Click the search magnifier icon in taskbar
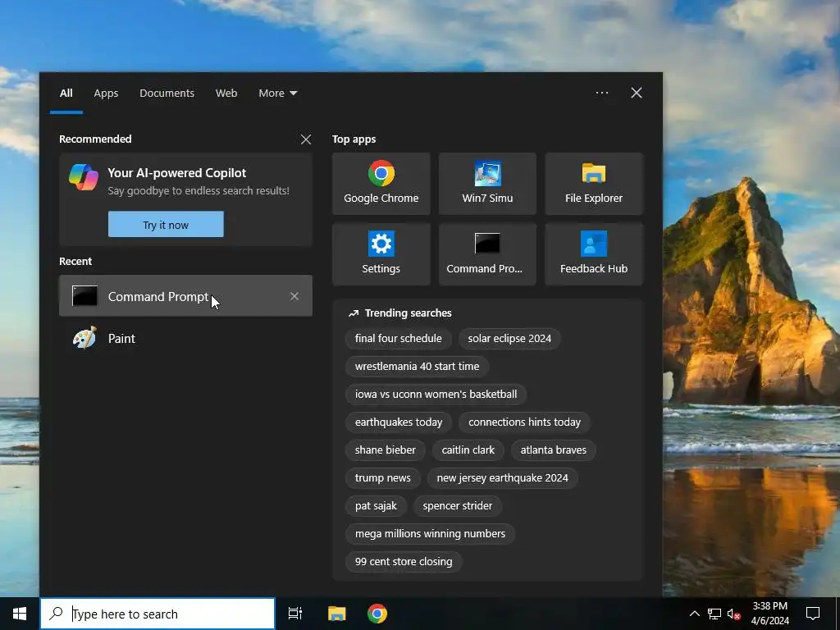 pos(56,614)
